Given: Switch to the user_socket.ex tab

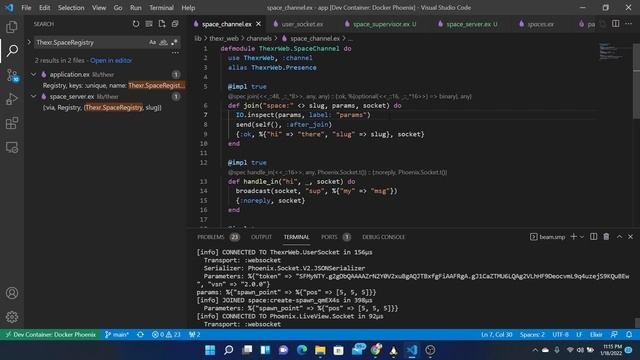Looking at the screenshot, I should tap(302, 24).
